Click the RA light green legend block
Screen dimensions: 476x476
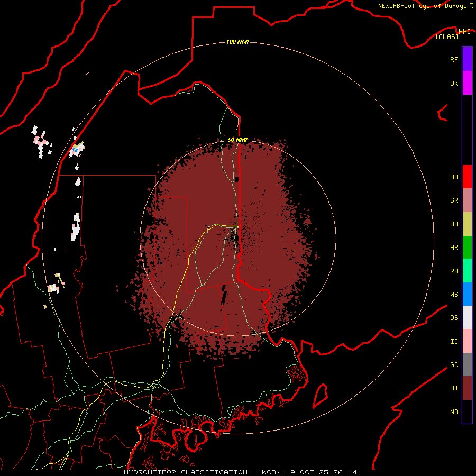467,271
